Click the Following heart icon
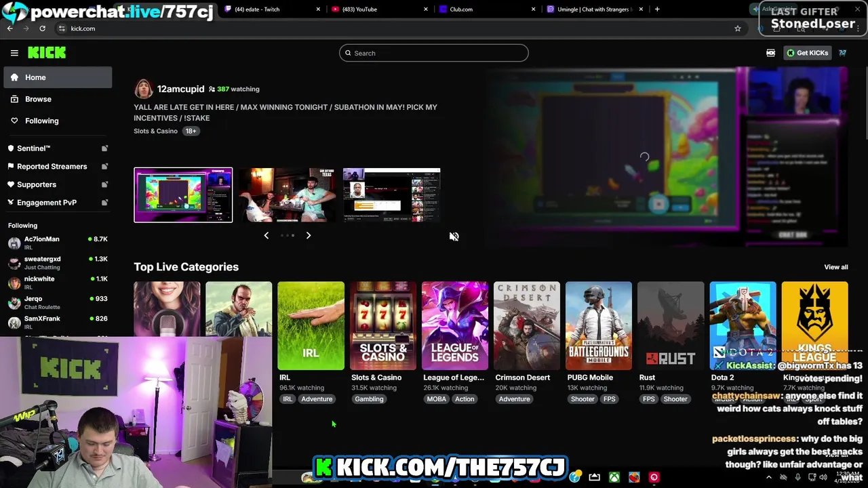This screenshot has height=488, width=868. (x=14, y=121)
